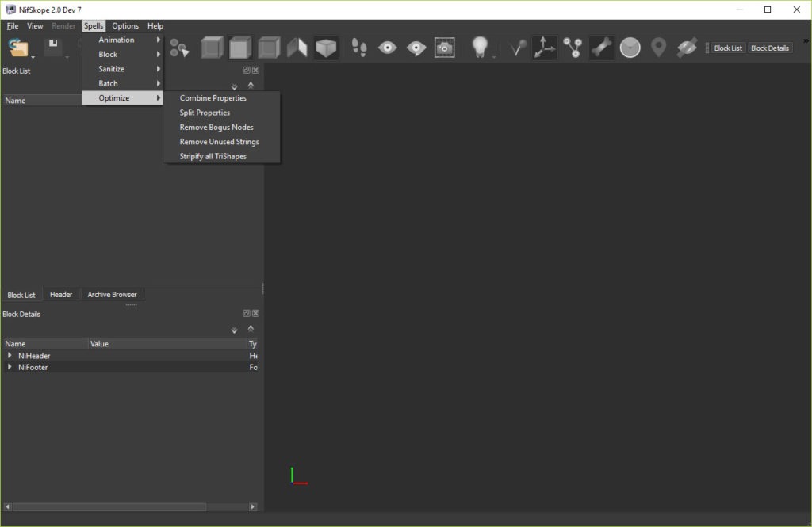Float the Block Details panel
The height and width of the screenshot is (527, 812).
pyautogui.click(x=247, y=313)
